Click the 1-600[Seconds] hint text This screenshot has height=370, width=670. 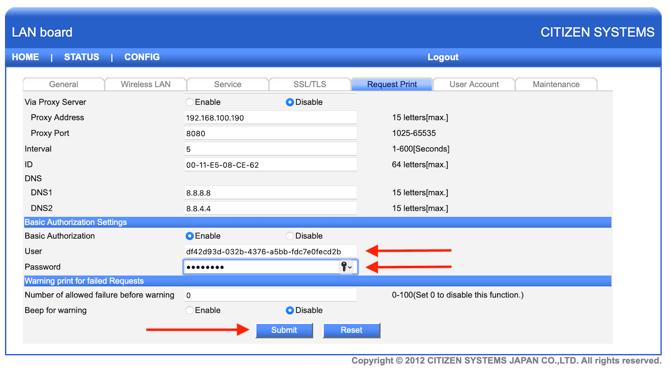(420, 149)
